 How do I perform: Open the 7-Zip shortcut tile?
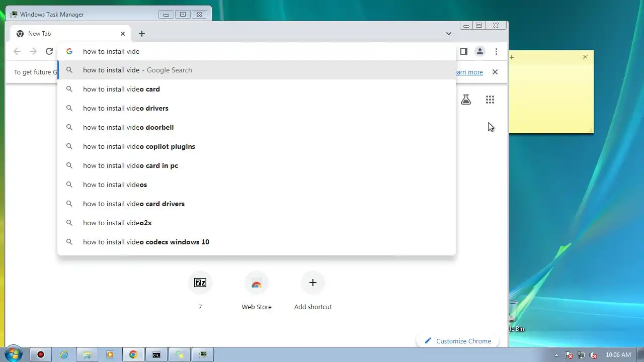click(200, 283)
